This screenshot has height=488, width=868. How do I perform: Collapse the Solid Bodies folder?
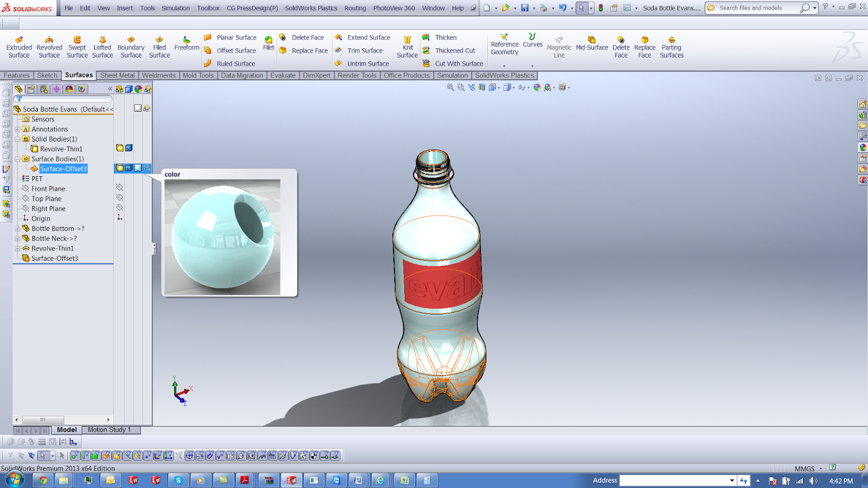18,139
